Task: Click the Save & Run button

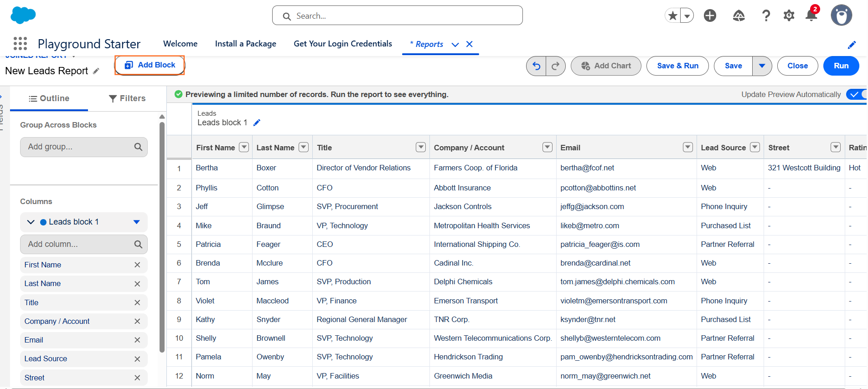Action: 677,66
